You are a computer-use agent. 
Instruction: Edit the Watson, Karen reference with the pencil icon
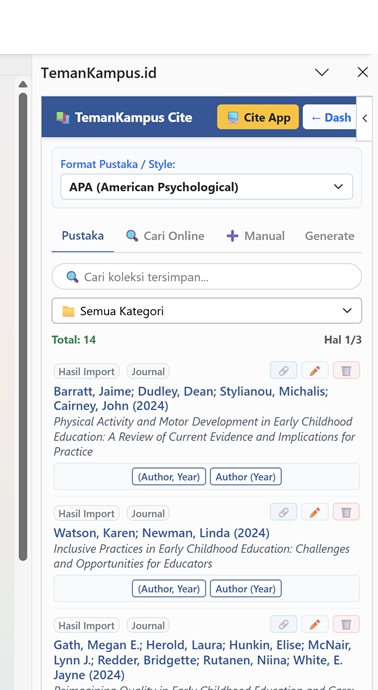tap(315, 512)
